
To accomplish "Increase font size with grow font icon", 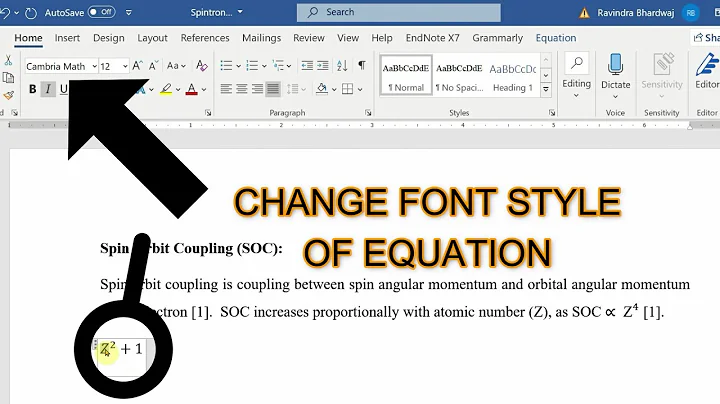I will pos(137,66).
